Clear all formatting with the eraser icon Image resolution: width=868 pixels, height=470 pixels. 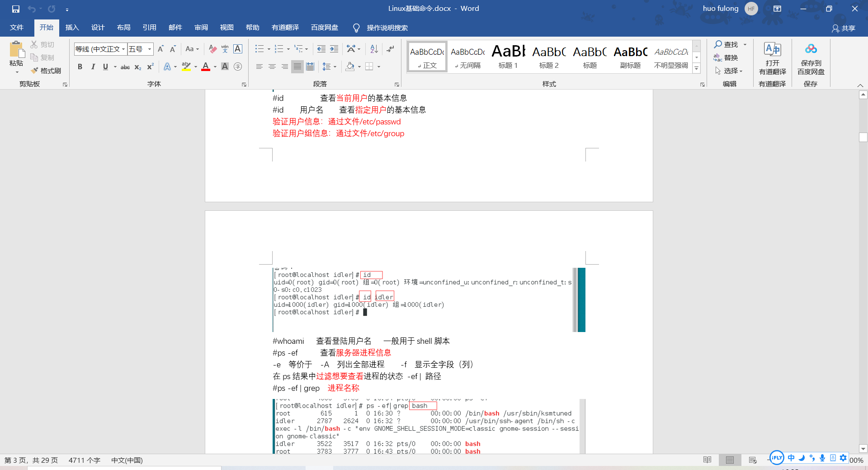(x=212, y=49)
